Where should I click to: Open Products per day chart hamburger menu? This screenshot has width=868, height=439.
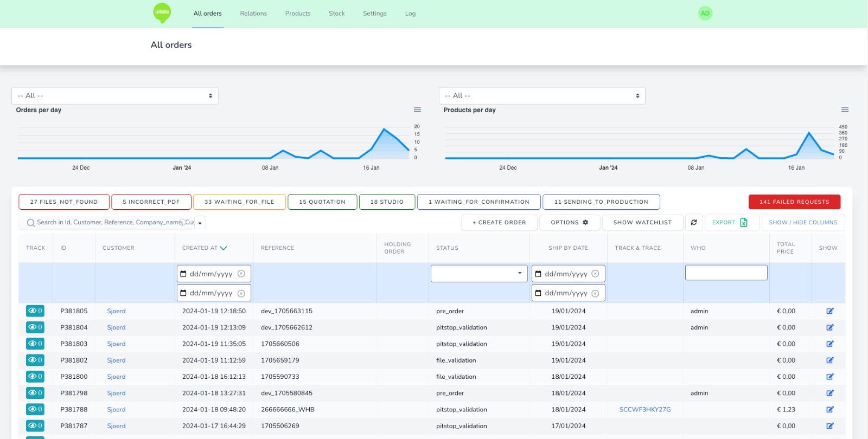point(845,110)
